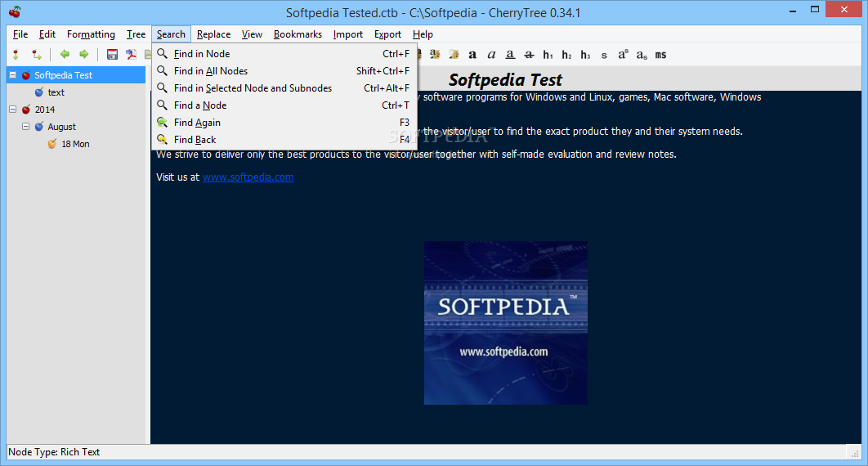Viewport: 868px width, 466px height.
Task: Apply h1 heading style
Action: pyautogui.click(x=548, y=54)
